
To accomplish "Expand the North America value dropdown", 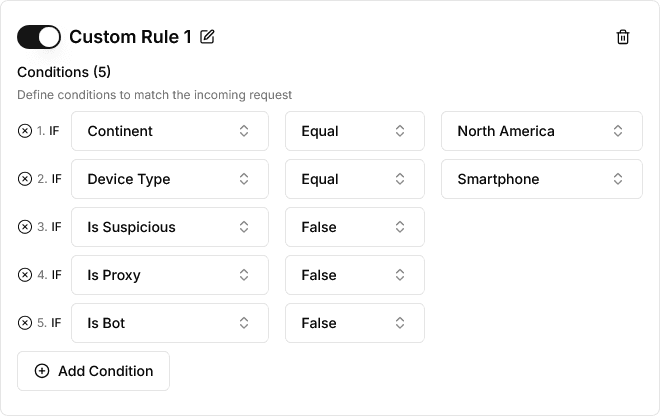I will pos(541,131).
